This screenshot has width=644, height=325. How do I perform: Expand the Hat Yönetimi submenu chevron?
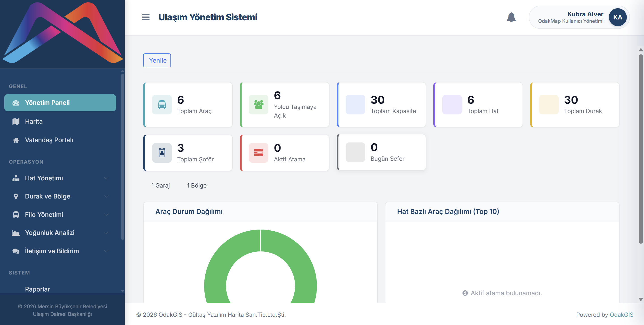click(106, 178)
